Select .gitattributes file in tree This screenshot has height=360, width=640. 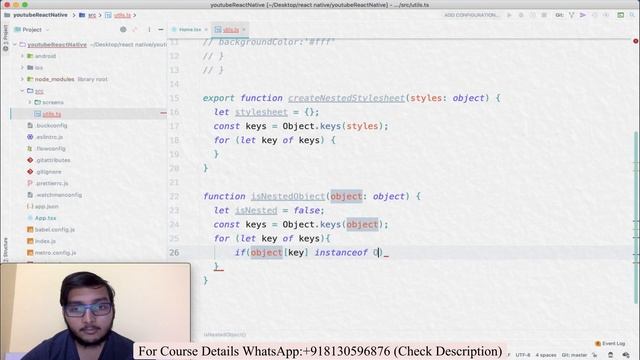tap(53, 160)
